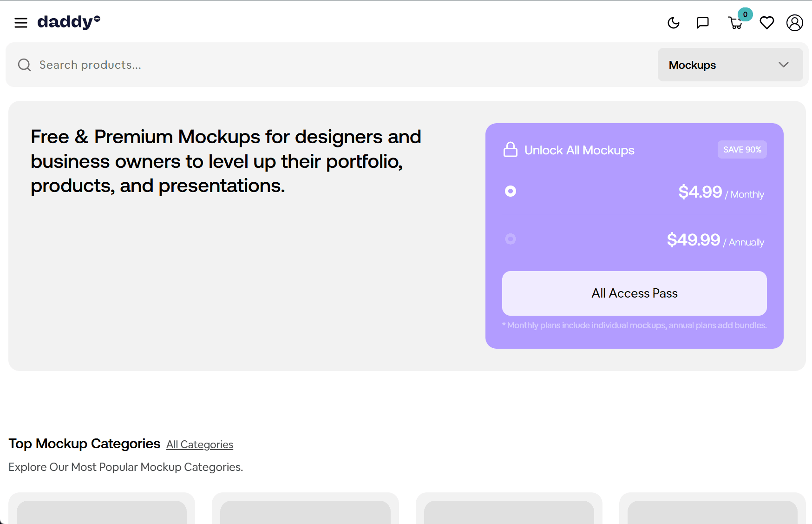The height and width of the screenshot is (524, 812).
Task: Click the All Access Pass button
Action: [634, 293]
